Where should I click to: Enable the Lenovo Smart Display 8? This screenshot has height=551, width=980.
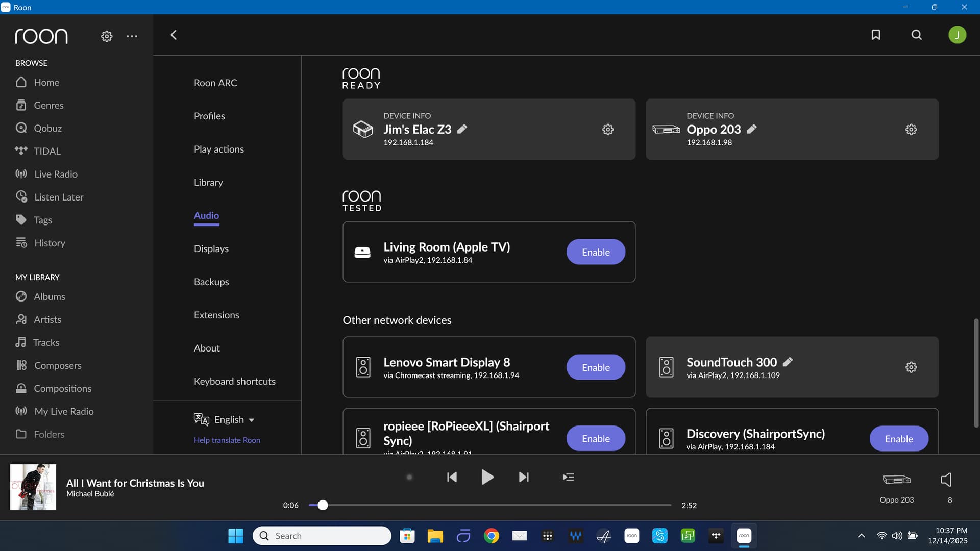[596, 367]
